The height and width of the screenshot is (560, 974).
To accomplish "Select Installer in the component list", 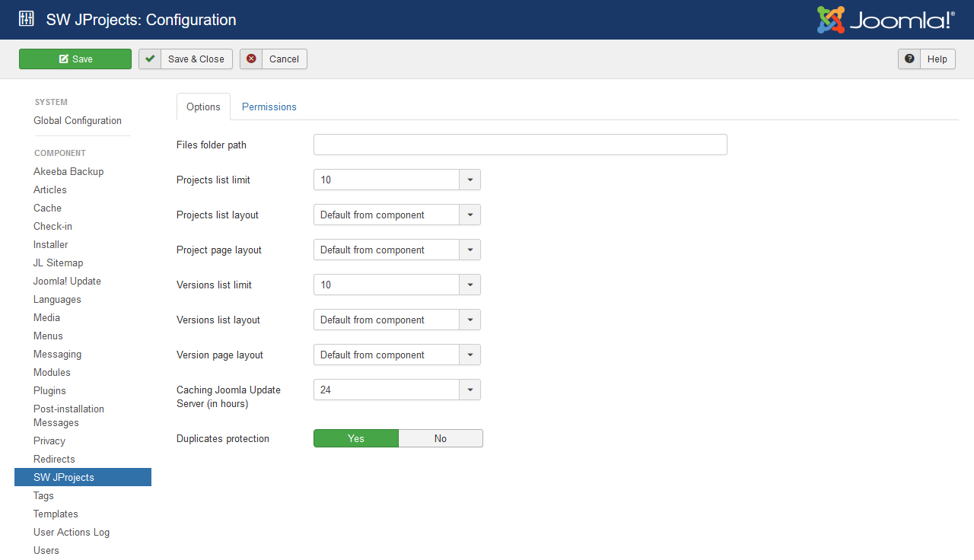I will pyautogui.click(x=51, y=244).
